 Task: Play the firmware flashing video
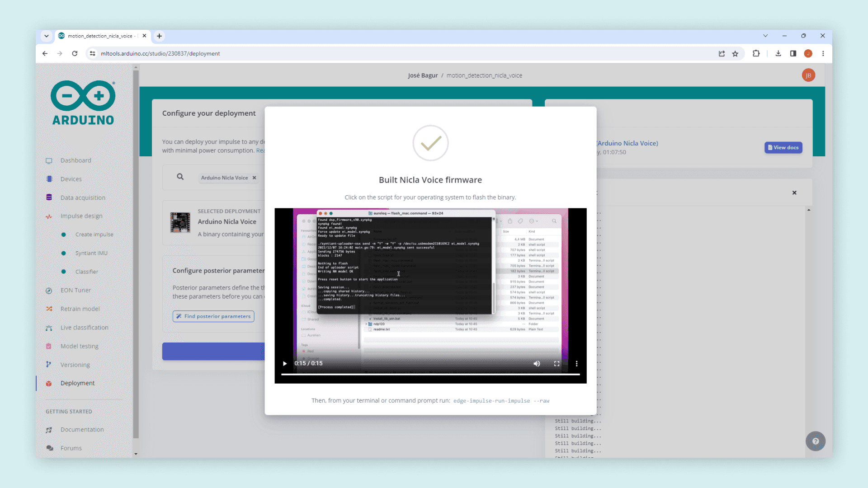click(285, 363)
